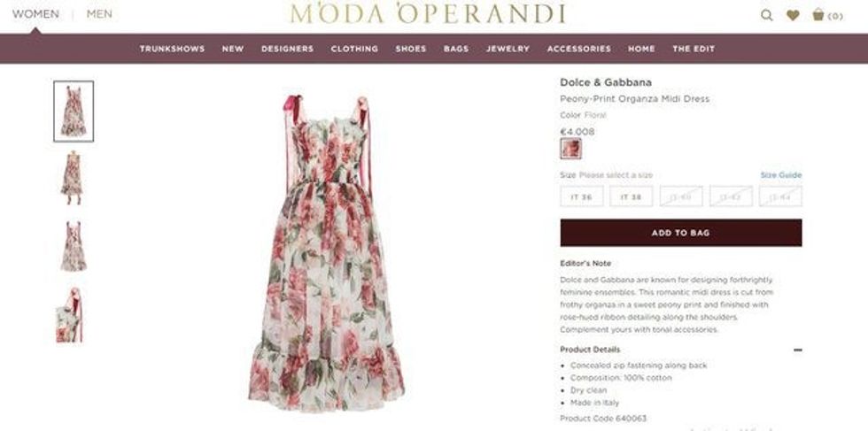868x431 pixels.
Task: View the model-wearing-dress thumbnail
Action: point(72,178)
